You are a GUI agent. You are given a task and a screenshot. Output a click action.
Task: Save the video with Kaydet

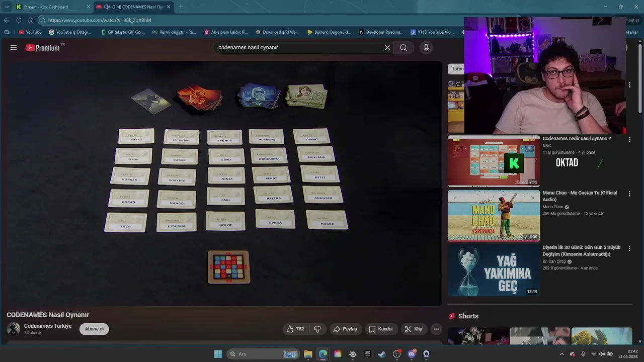(x=381, y=329)
